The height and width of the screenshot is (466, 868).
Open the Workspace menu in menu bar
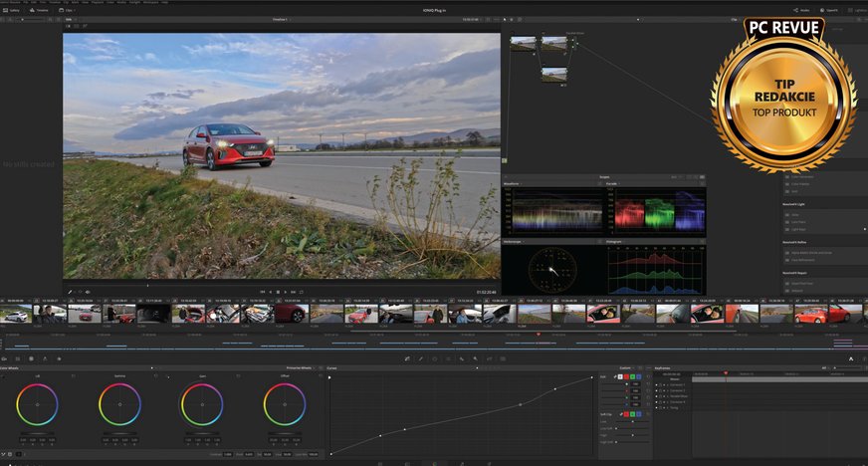pyautogui.click(x=151, y=2)
